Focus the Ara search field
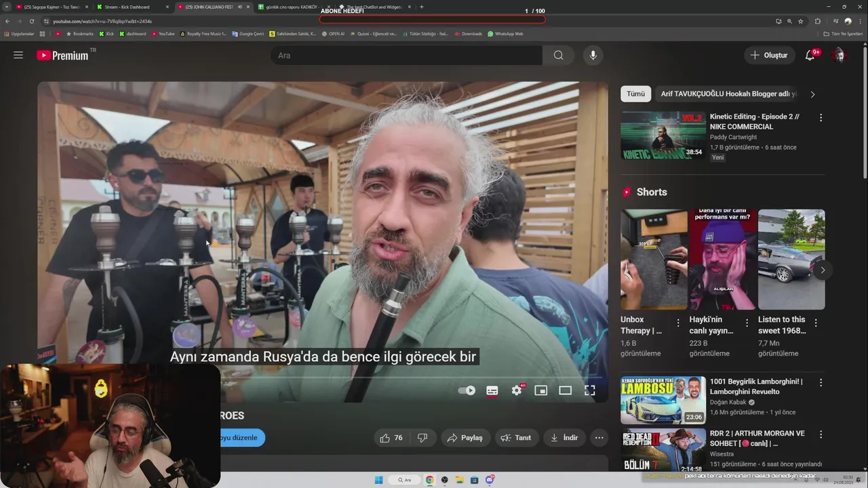 pyautogui.click(x=407, y=55)
